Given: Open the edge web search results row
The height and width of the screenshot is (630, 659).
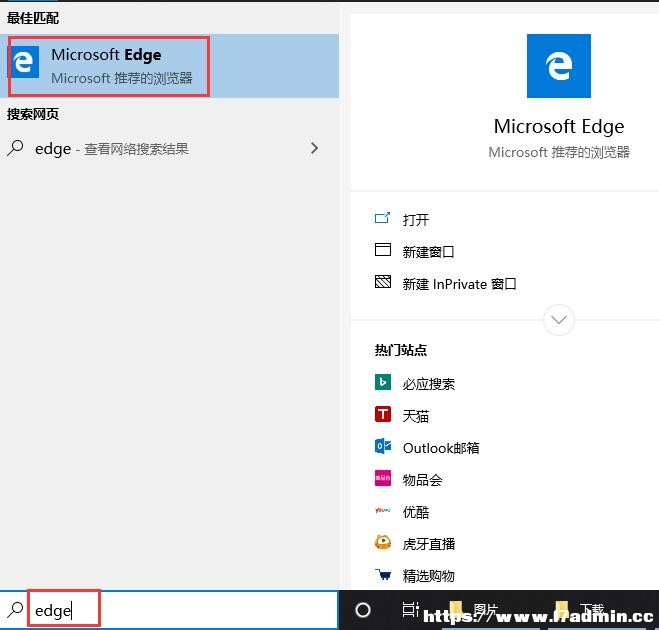Looking at the screenshot, I should point(169,148).
